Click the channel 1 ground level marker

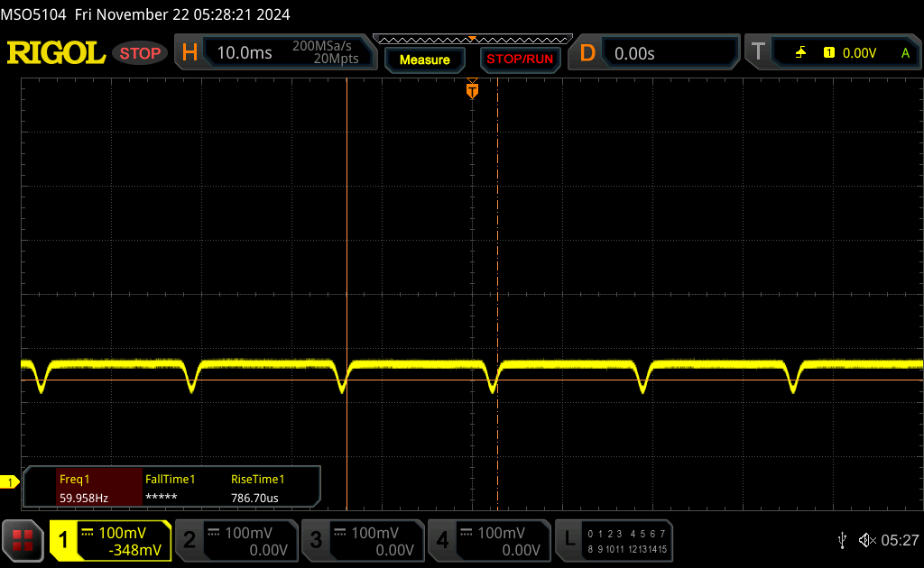(x=9, y=482)
